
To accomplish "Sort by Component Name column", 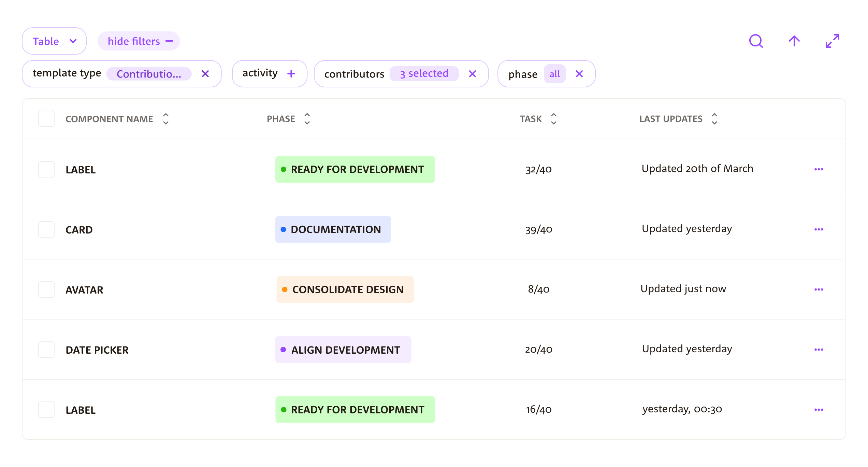I will click(165, 119).
